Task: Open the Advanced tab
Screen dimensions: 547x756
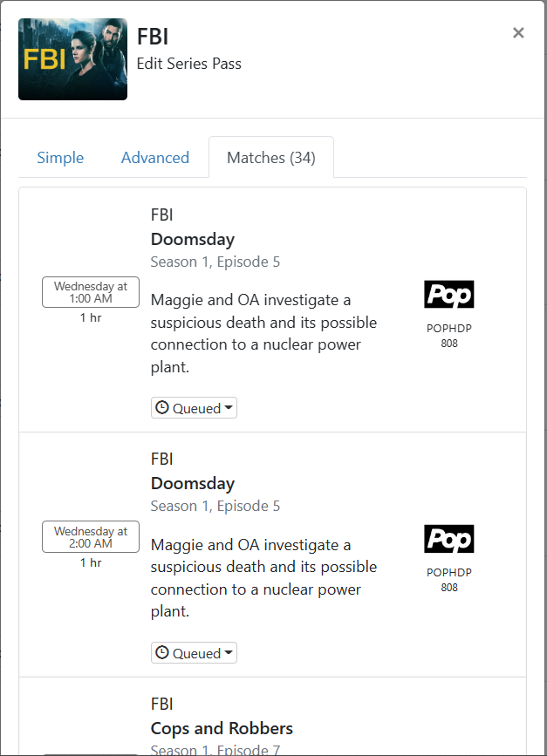Action: click(155, 158)
